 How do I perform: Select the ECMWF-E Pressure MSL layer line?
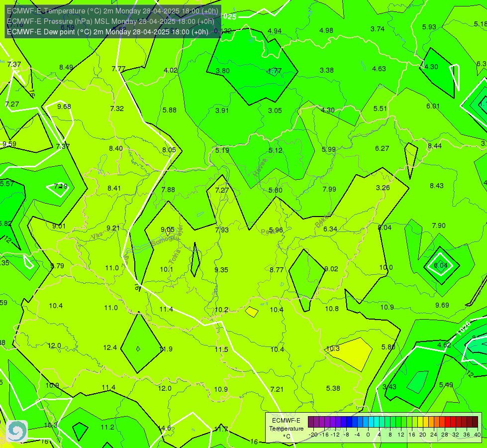click(x=110, y=21)
